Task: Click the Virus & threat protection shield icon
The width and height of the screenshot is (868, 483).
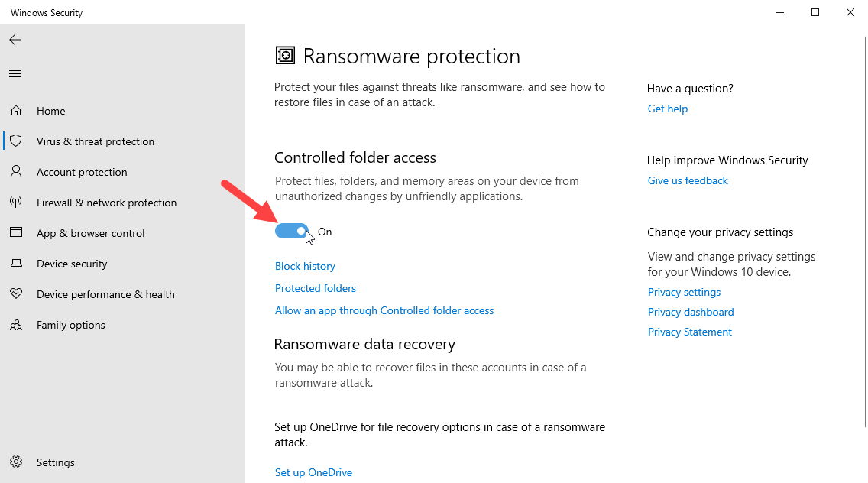Action: [x=16, y=141]
